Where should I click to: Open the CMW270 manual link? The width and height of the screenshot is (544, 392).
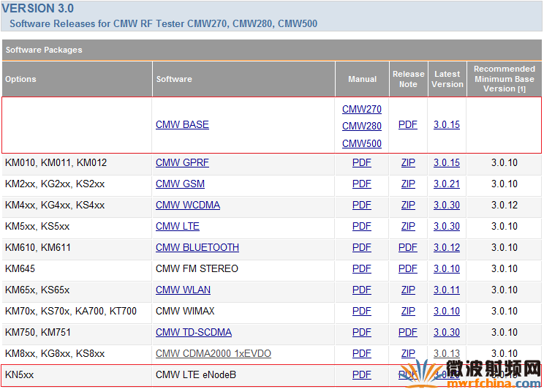[x=361, y=109]
